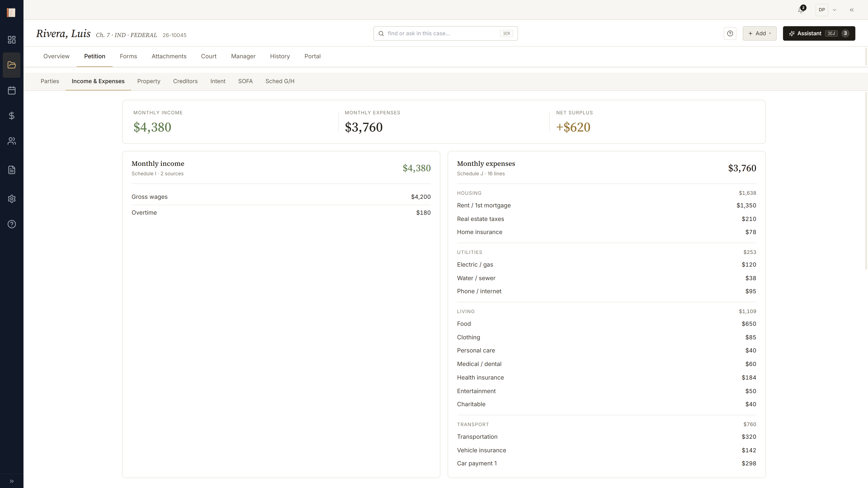Click the Electric / gas row
The image size is (868, 488).
[x=606, y=265]
